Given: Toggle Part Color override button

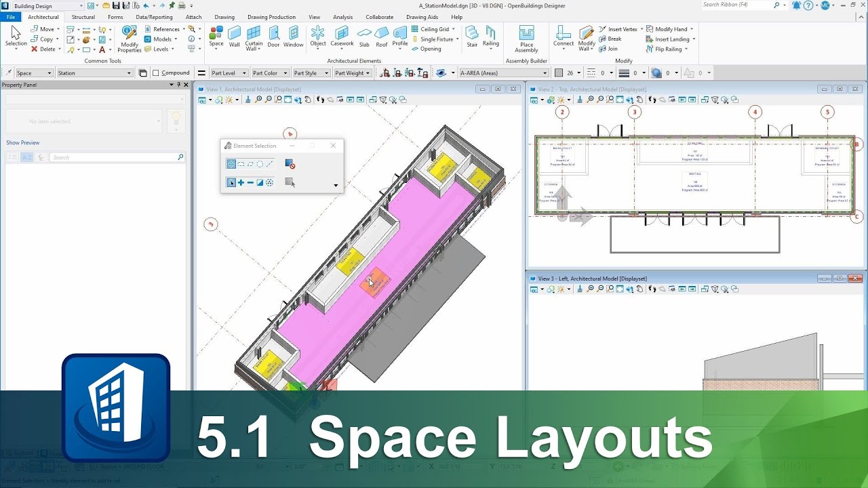Looking at the screenshot, I should coord(269,73).
